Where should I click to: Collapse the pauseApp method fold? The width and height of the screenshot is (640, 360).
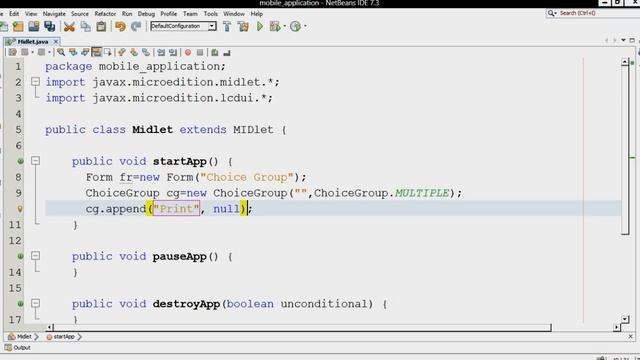pyautogui.click(x=36, y=256)
